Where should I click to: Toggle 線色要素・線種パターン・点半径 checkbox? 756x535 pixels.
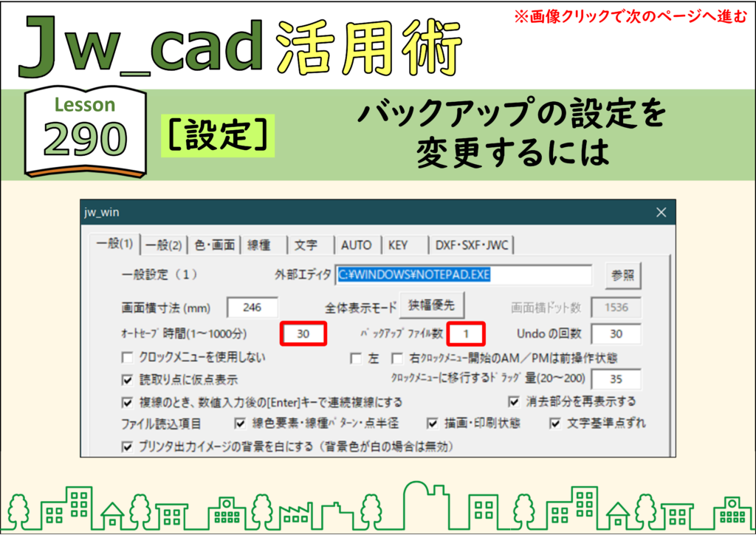[240, 423]
